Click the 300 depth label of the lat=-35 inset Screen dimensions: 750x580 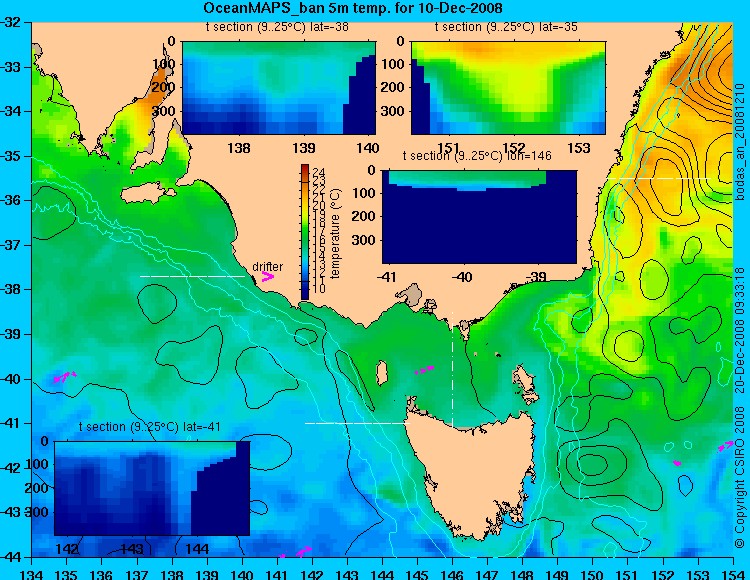[393, 111]
